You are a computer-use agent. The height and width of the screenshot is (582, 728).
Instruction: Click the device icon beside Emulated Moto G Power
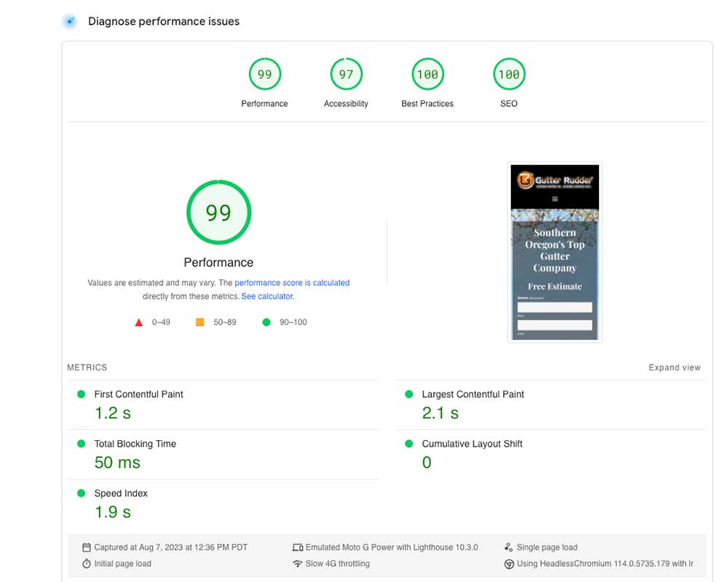pyautogui.click(x=297, y=548)
